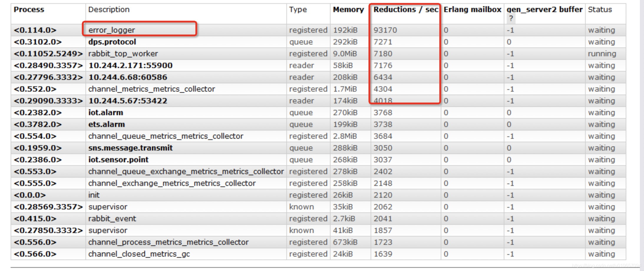This screenshot has height=271, width=644.
Task: Open process <0.11052.5249> details
Action: 48,54
